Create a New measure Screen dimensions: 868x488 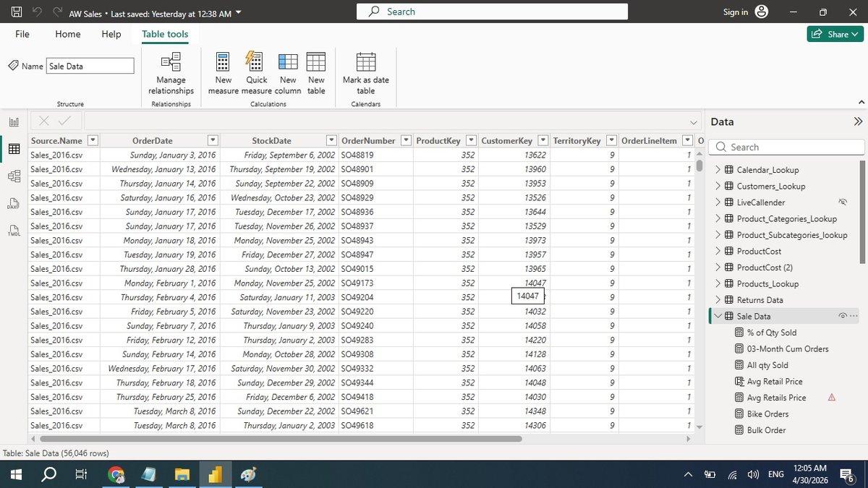(224, 74)
